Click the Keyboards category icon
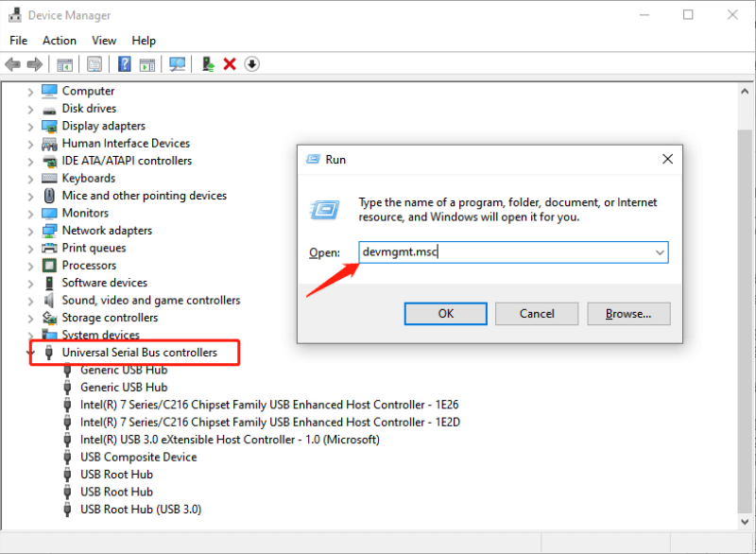Screen dimensions: 756x554 [49, 179]
